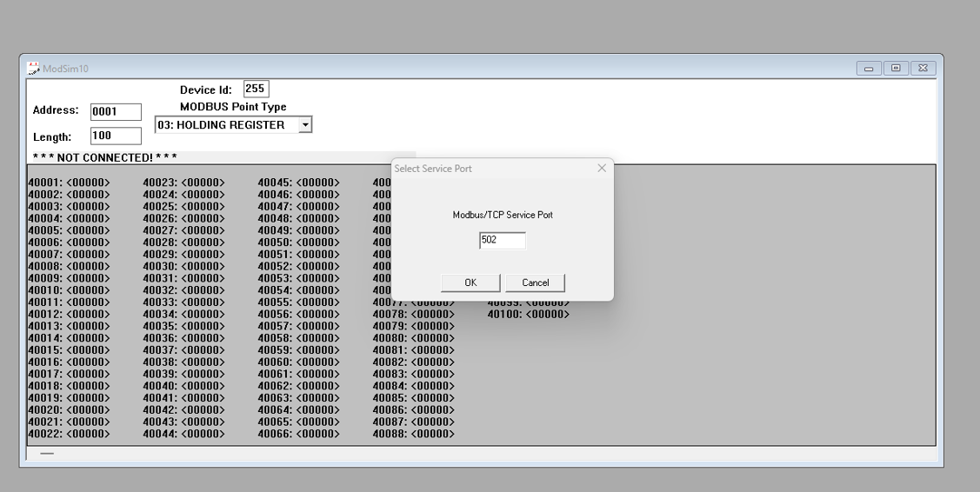
Task: Select register 40023 value
Action: click(203, 183)
